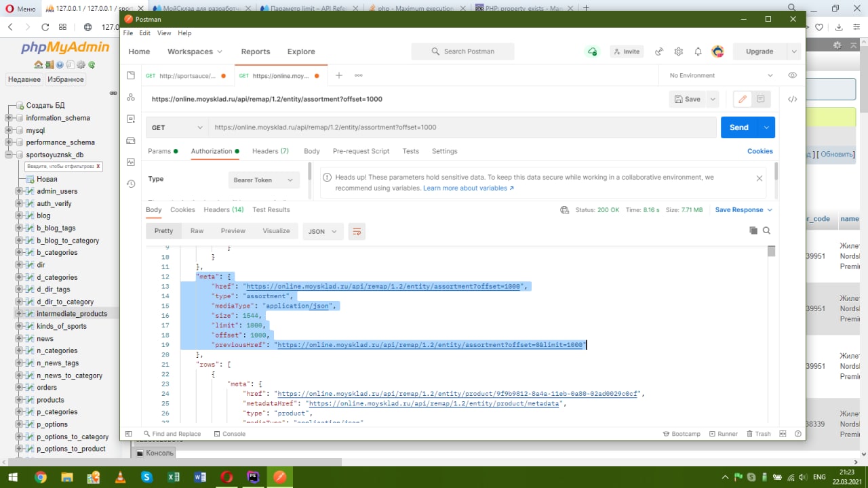Open Learn more about variables link

pos(469,188)
